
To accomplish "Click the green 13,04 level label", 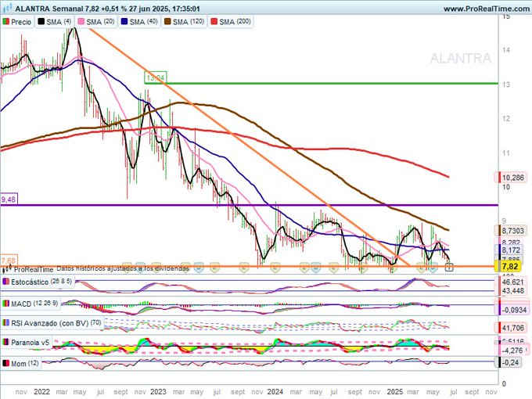I will tap(156, 78).
